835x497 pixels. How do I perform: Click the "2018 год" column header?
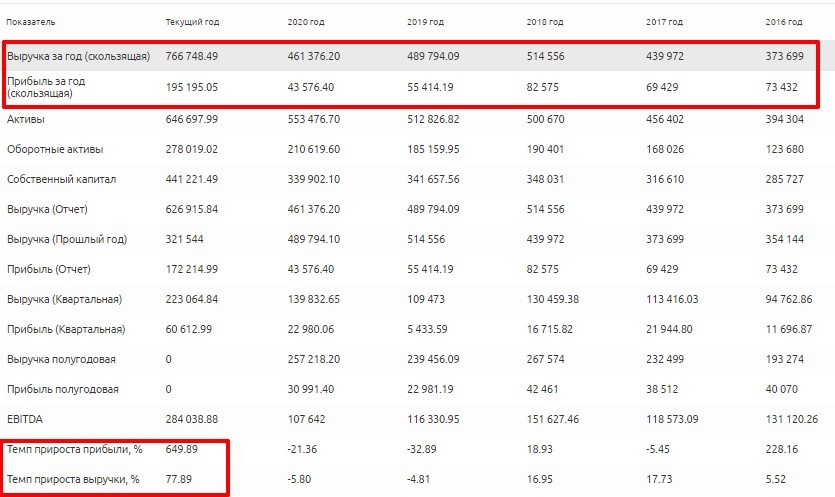[x=545, y=21]
